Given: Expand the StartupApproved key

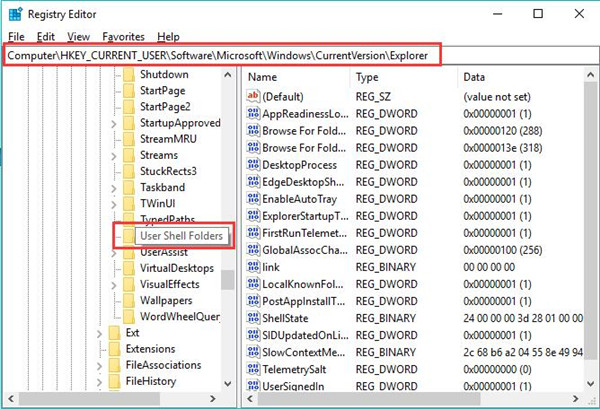Looking at the screenshot, I should 114,123.
